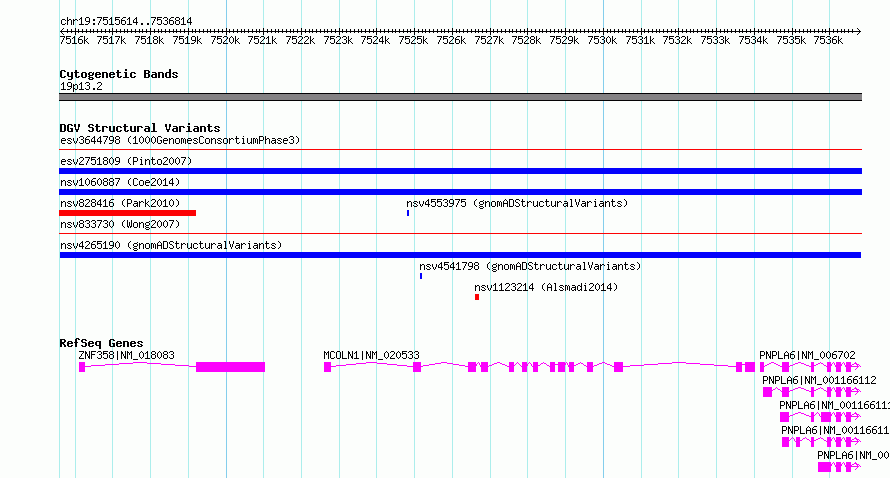This screenshot has height=478, width=890.
Task: Select the gray 19p13.2 cytogenetic band bar
Action: click(x=460, y=97)
